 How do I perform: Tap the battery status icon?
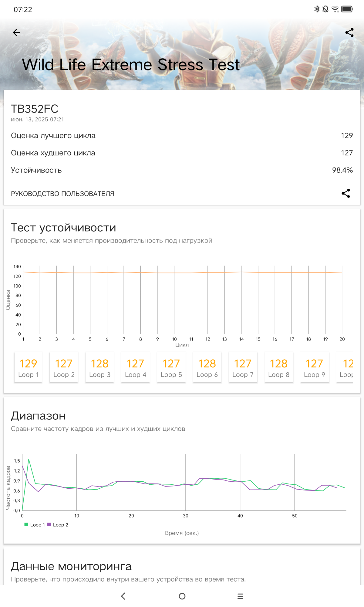tap(347, 9)
